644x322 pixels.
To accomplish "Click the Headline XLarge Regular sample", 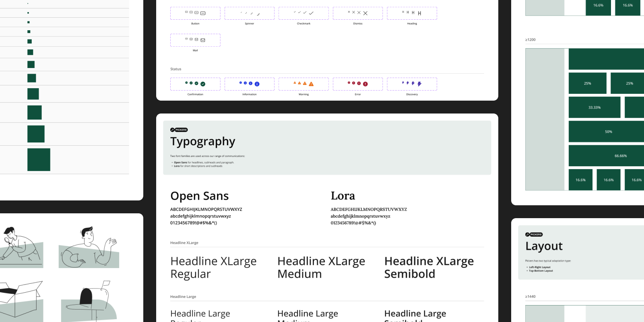I will click(x=213, y=268).
